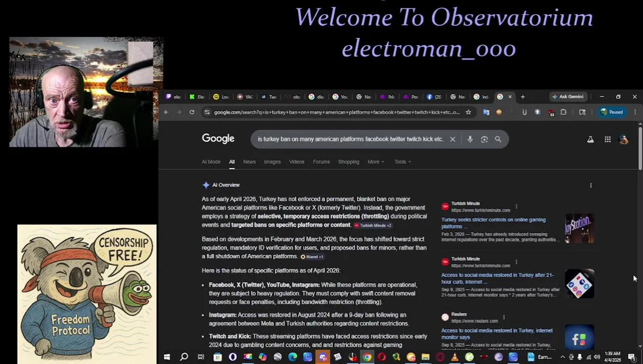Open Google account avatar menu
The height and width of the screenshot is (364, 643).
(624, 139)
